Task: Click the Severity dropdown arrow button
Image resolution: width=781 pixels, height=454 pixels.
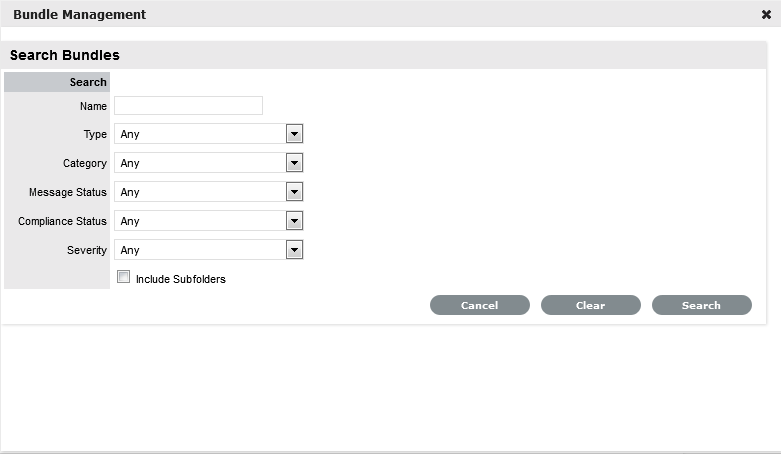Action: click(x=294, y=250)
